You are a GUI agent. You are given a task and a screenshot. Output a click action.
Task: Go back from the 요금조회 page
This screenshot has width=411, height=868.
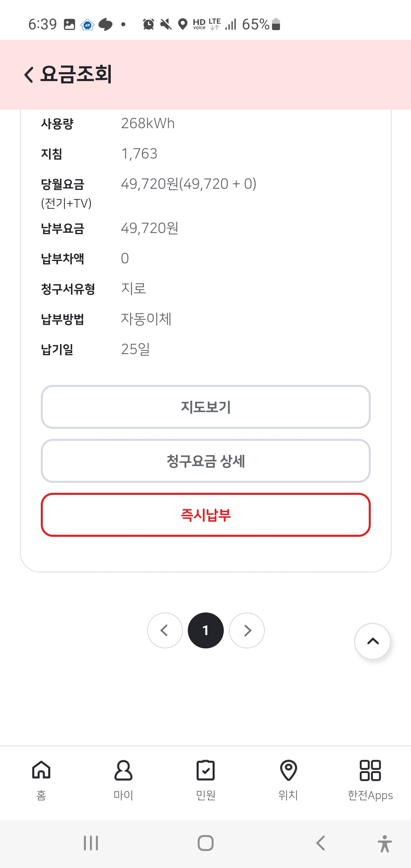coord(29,75)
